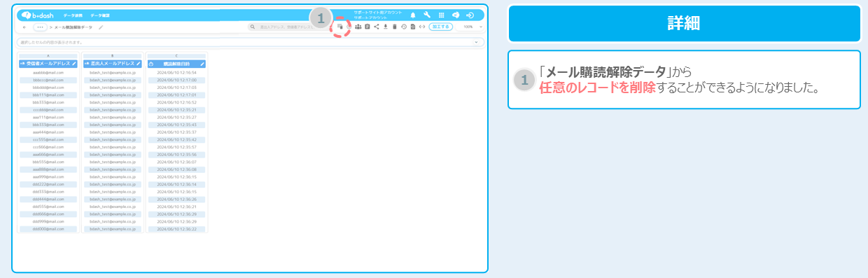Viewport: 868px width, 278px height.
Task: Select timestamp 2024/06/10 12:16:54
Action: pos(177,72)
